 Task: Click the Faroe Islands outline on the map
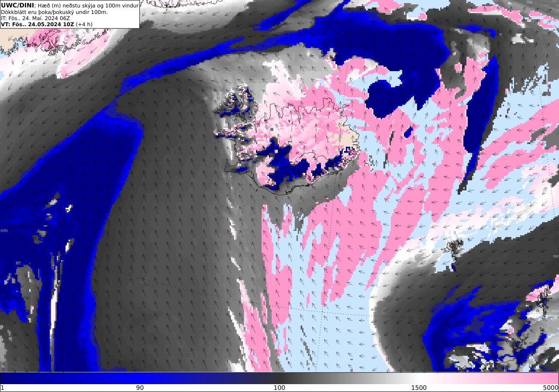[453, 253]
